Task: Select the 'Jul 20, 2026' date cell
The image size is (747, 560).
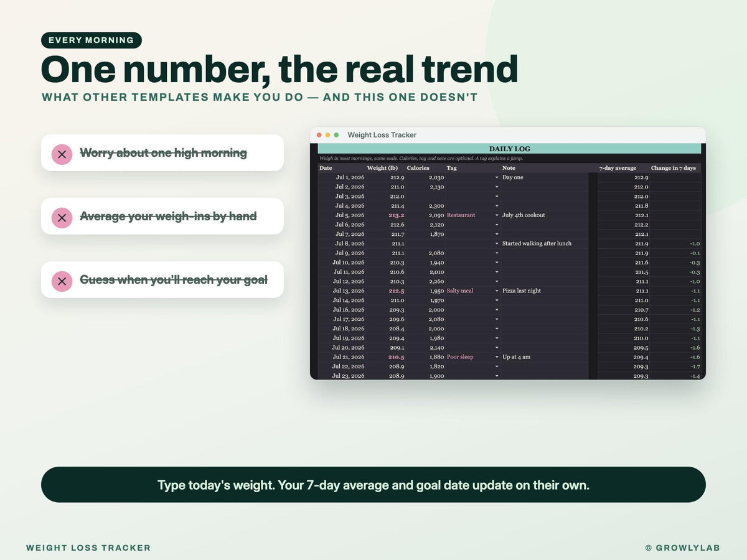Action: (x=342, y=348)
